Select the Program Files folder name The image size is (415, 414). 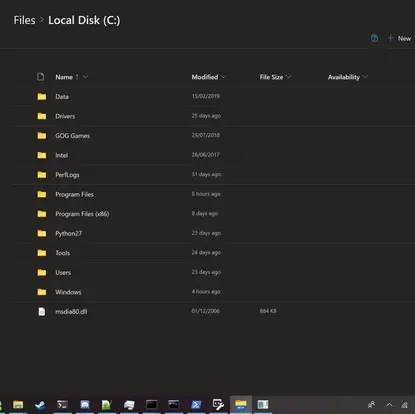click(x=74, y=194)
